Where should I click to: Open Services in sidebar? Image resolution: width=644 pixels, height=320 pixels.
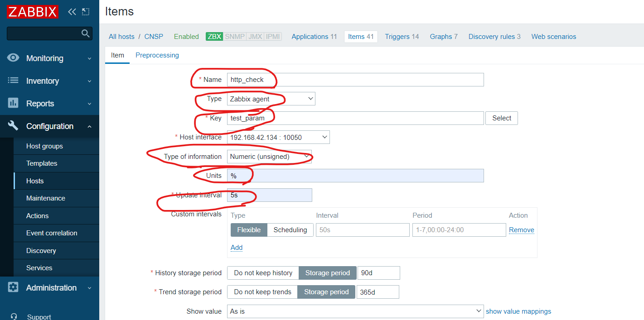56,268
